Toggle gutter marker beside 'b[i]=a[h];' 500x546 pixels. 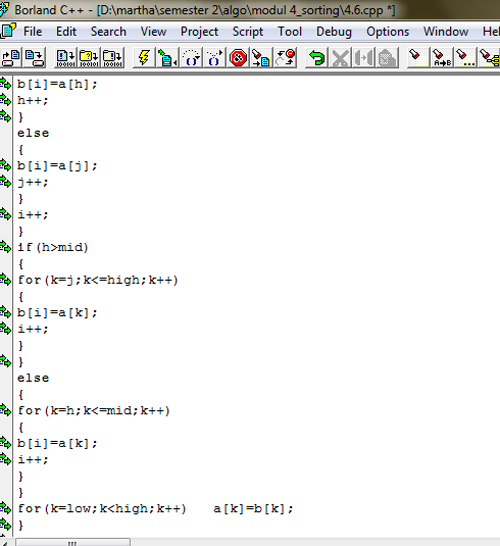[5, 84]
